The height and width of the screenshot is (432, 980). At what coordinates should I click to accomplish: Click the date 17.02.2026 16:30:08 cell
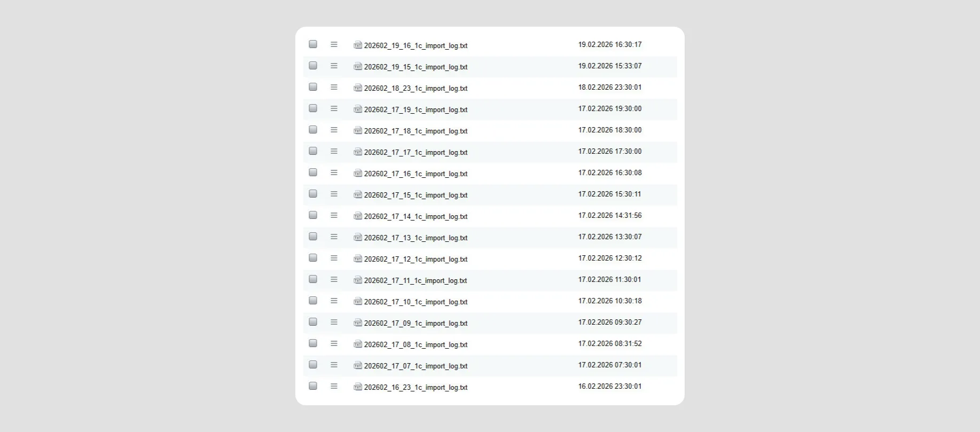click(x=610, y=173)
